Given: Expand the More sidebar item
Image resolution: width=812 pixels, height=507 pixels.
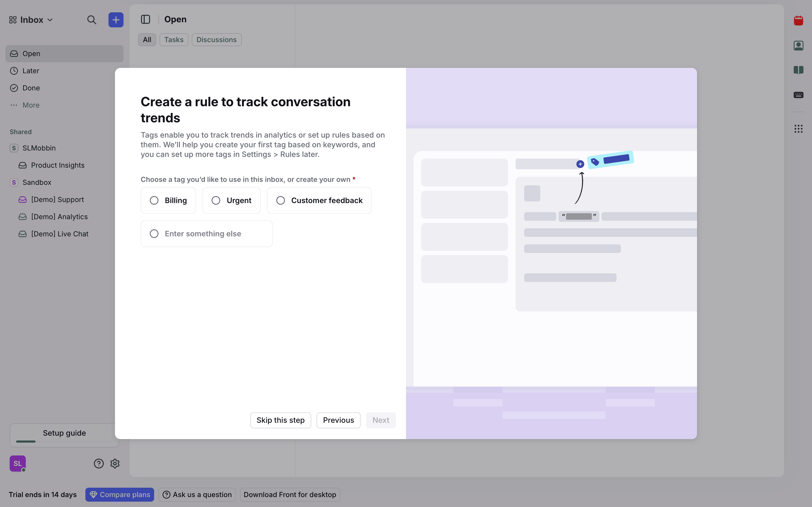Looking at the screenshot, I should click(x=31, y=105).
